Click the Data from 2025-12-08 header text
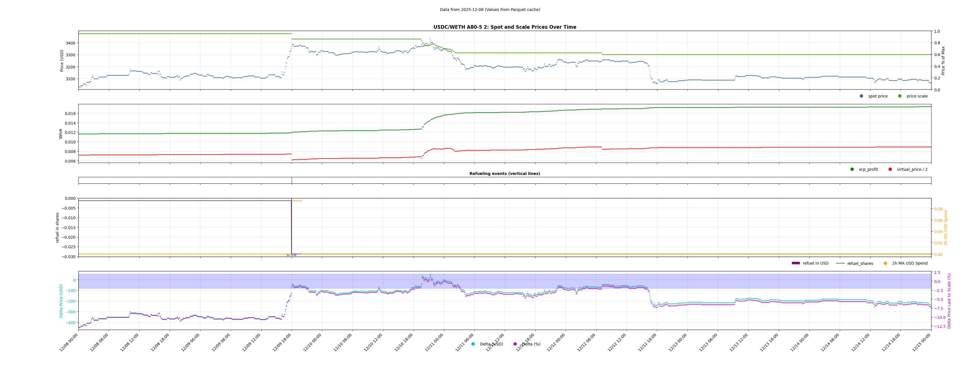The width and height of the screenshot is (980, 388). [x=490, y=10]
